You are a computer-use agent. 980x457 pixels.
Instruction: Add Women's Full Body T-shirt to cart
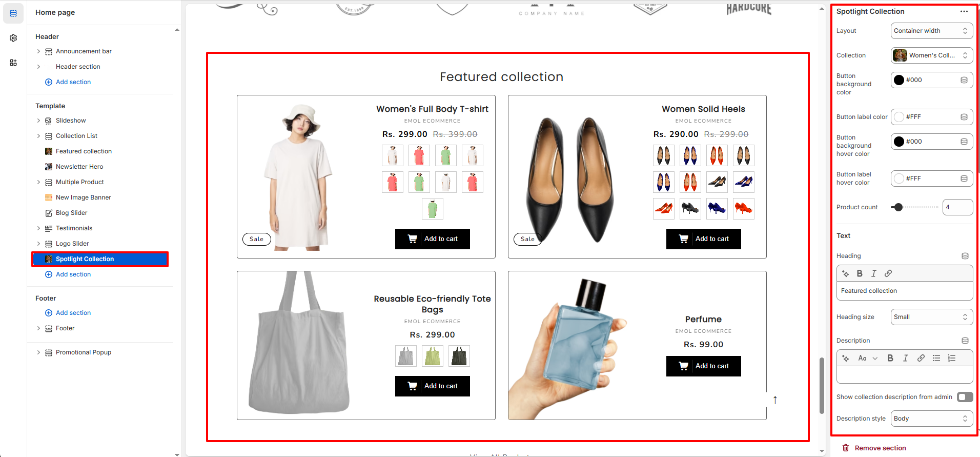point(433,239)
